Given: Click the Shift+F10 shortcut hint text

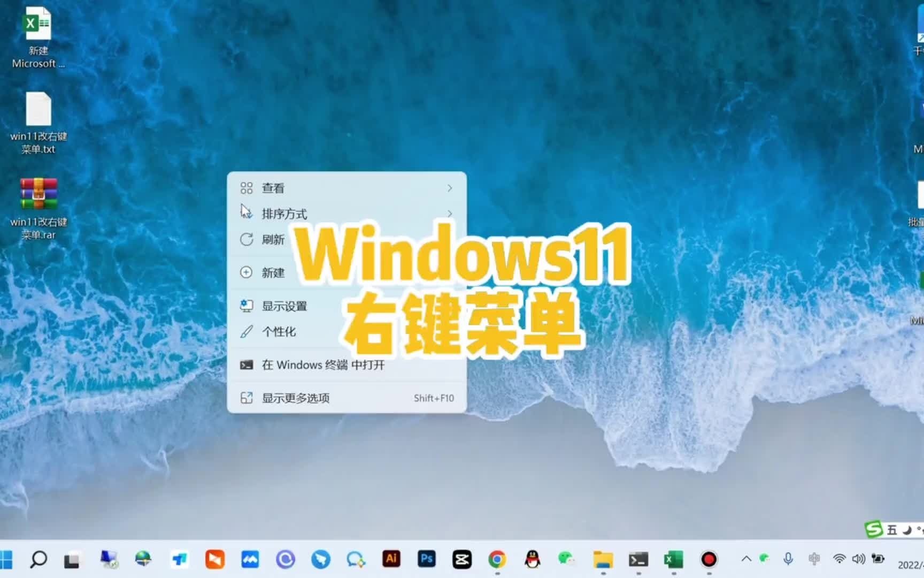Looking at the screenshot, I should click(x=434, y=398).
